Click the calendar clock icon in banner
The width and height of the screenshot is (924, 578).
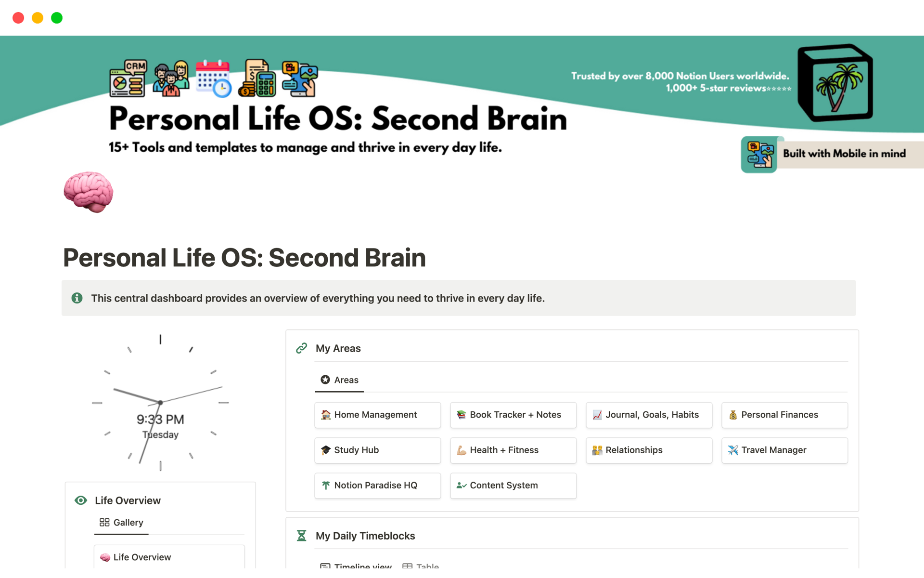click(213, 79)
